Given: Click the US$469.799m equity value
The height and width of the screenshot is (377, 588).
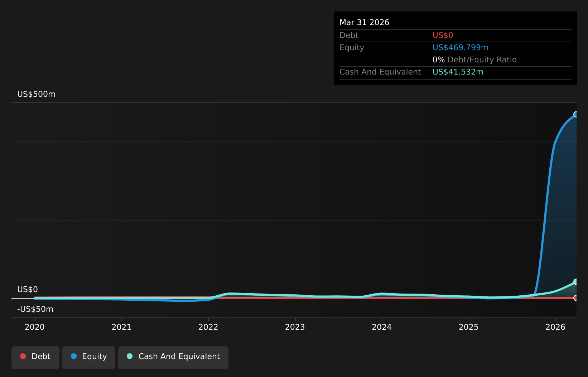Looking at the screenshot, I should point(461,48).
